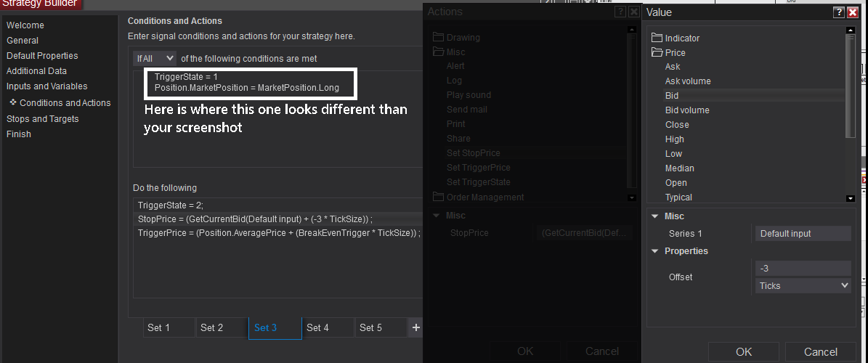Switch to the Set 1 tab
This screenshot has height=363, width=868.
[x=159, y=327]
